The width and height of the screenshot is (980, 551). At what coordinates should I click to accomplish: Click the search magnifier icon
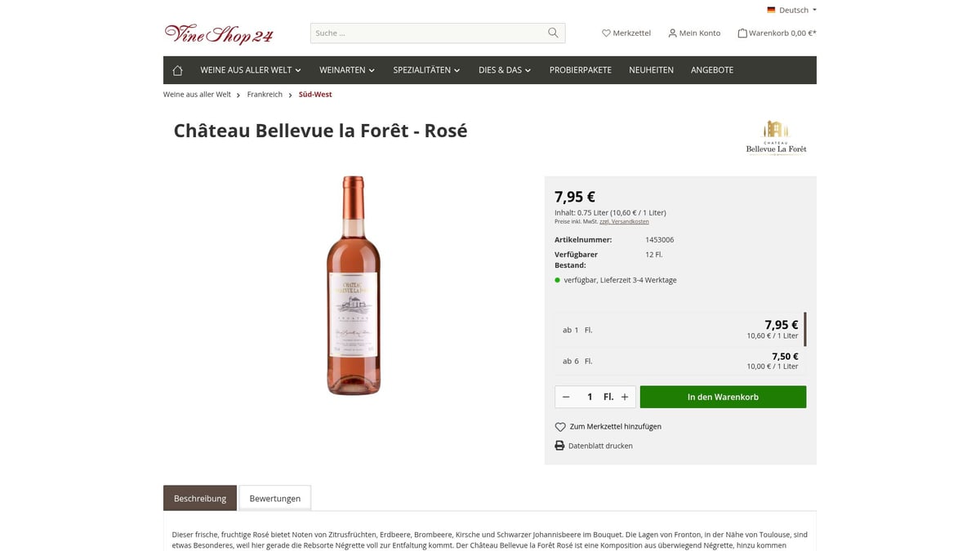552,33
